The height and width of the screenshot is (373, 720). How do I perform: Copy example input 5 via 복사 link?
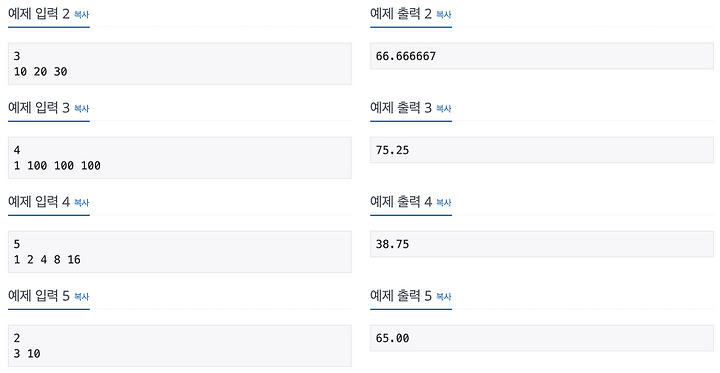click(x=81, y=297)
